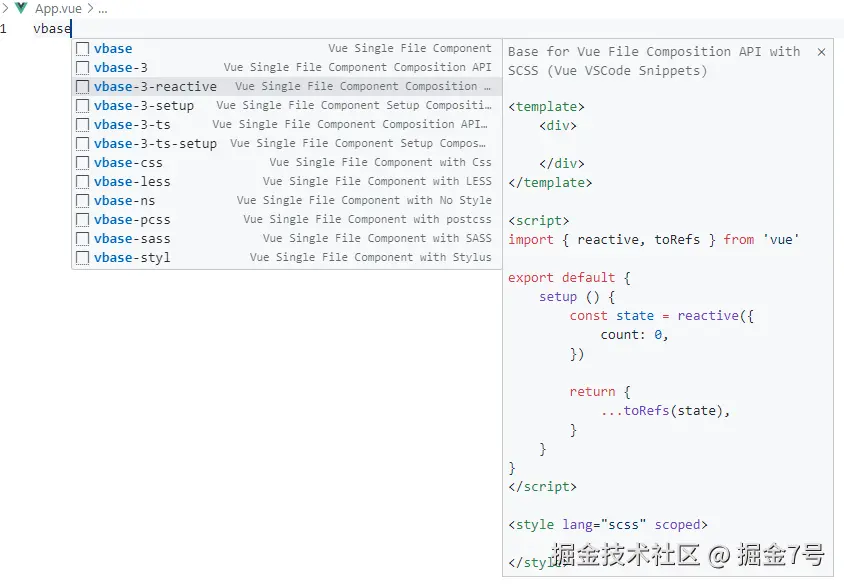The image size is (844, 587).
Task: Click description 'Vue Single File Component with postcss'
Action: point(367,220)
